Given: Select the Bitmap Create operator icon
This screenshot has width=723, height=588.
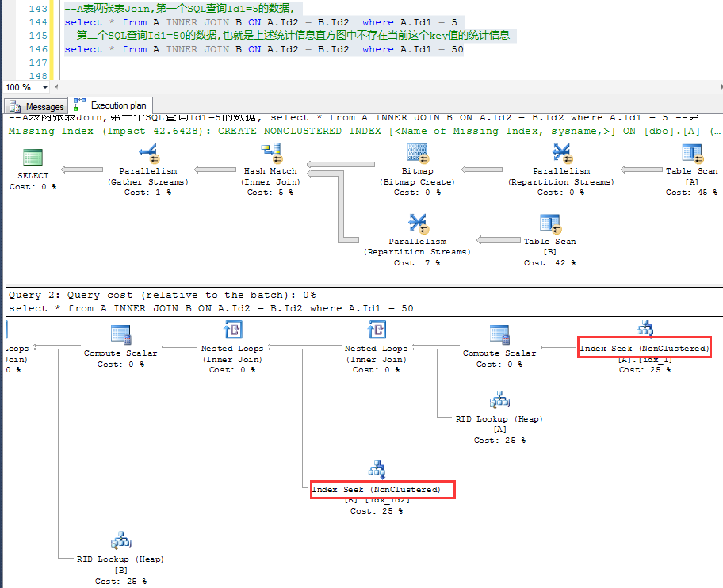Looking at the screenshot, I should (x=418, y=154).
